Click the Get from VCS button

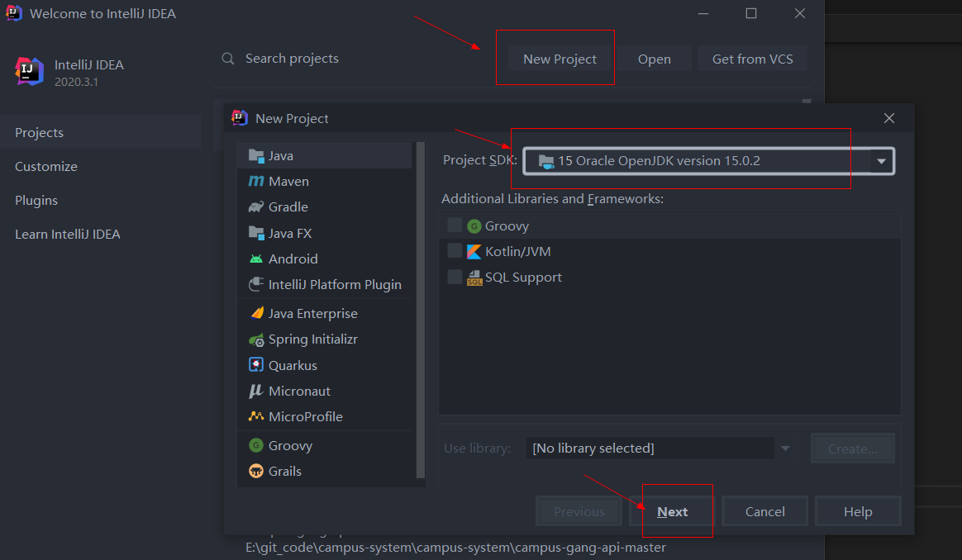(x=752, y=59)
